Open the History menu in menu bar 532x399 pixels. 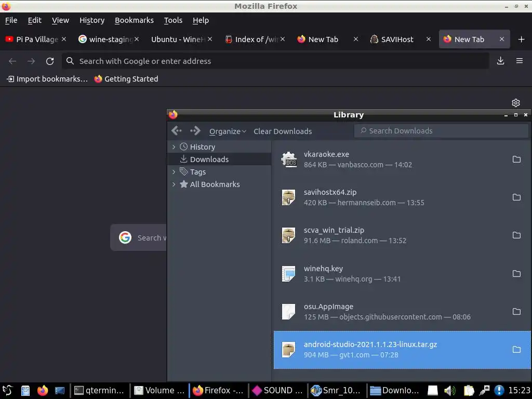(x=92, y=20)
